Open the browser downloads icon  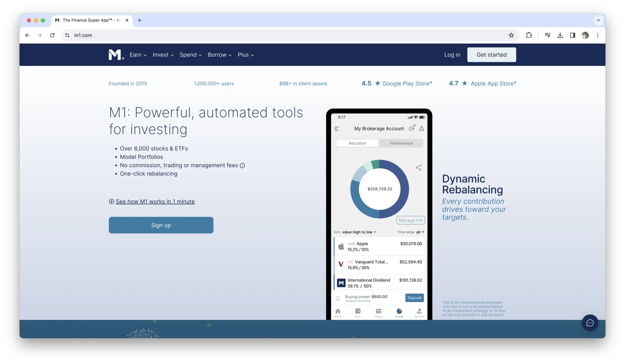(x=560, y=35)
